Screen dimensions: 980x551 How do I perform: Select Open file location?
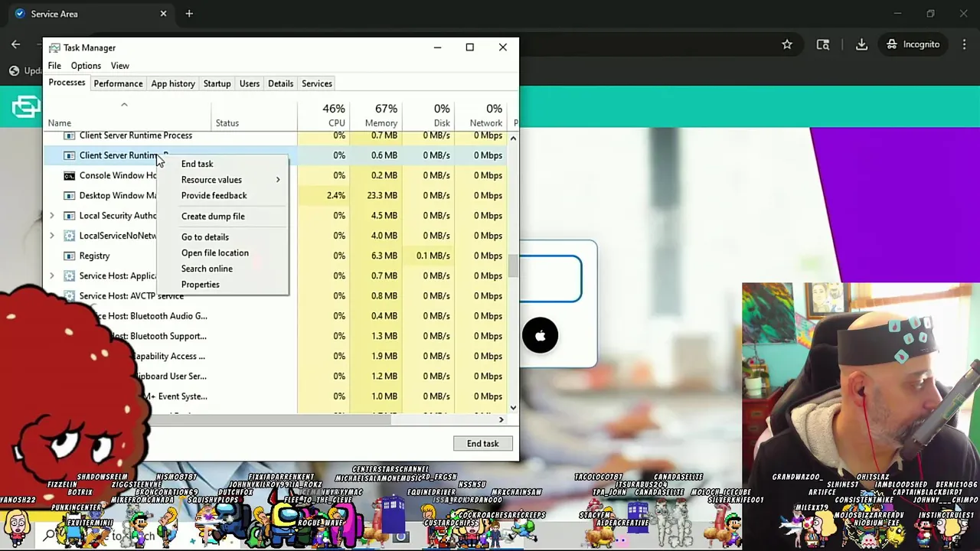(x=214, y=253)
